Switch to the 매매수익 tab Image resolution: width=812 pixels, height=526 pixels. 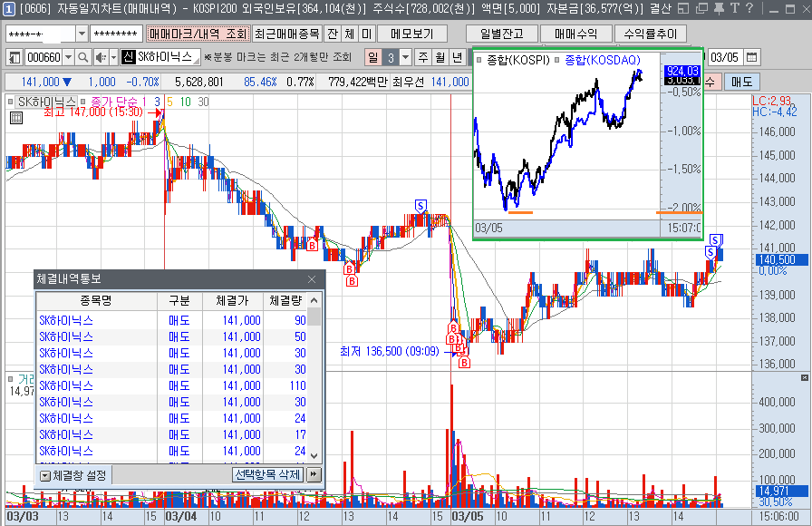(575, 34)
